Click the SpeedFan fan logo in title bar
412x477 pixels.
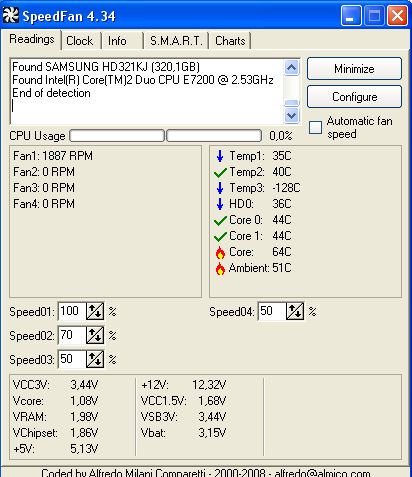pyautogui.click(x=11, y=16)
